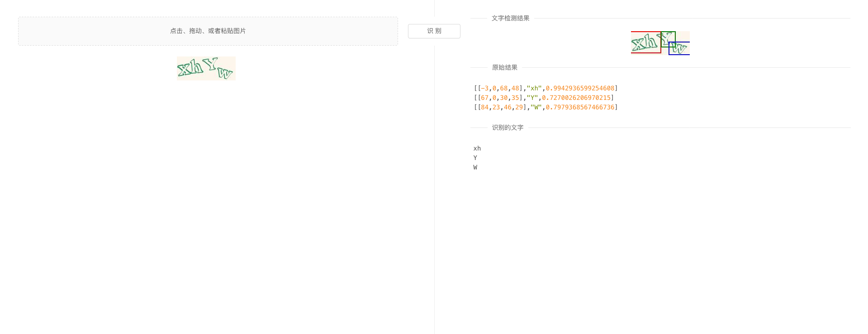Click the image upload drop zone
The image size is (868, 334).
click(208, 31)
